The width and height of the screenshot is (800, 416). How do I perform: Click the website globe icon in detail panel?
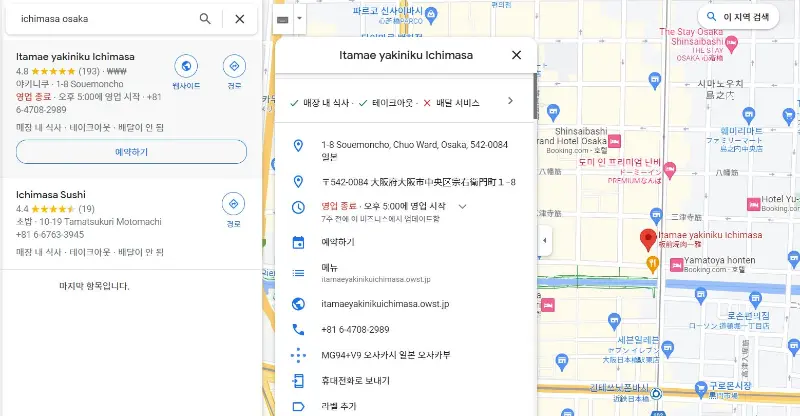tap(298, 304)
